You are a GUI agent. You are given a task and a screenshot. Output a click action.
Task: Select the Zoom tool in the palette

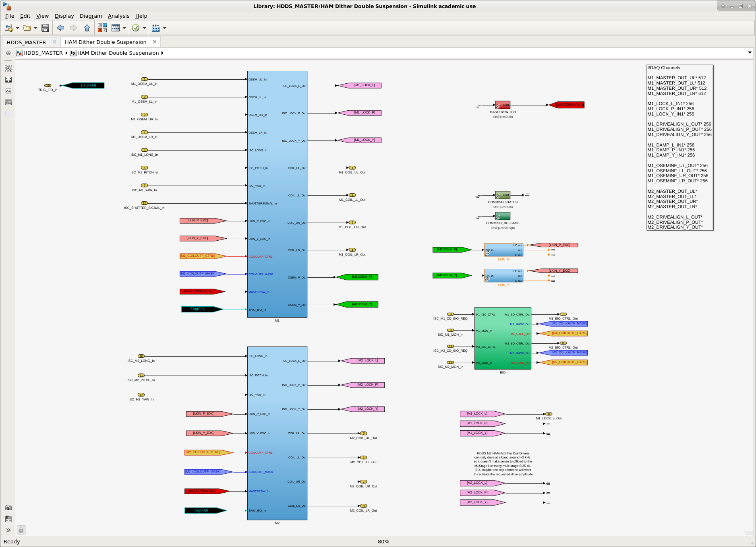point(8,68)
